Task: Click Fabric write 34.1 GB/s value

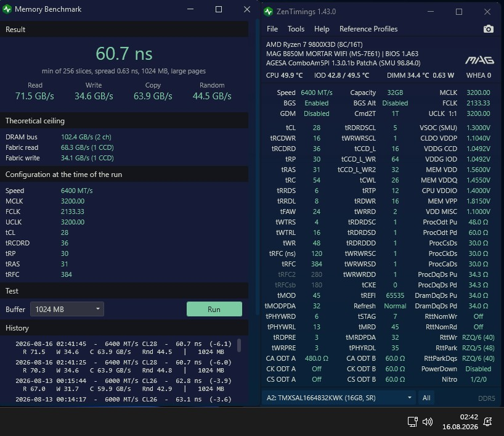Action: 87,158
